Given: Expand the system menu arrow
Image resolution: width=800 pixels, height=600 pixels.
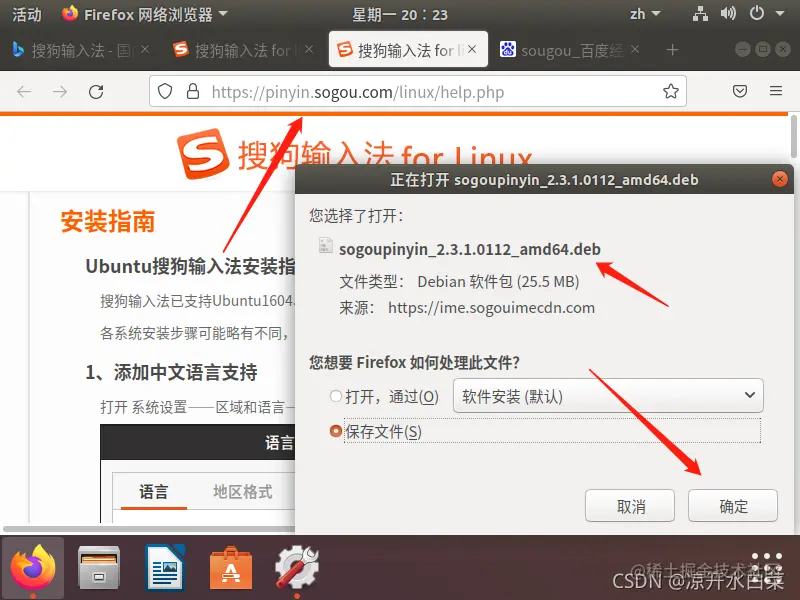Looking at the screenshot, I should click(780, 14).
